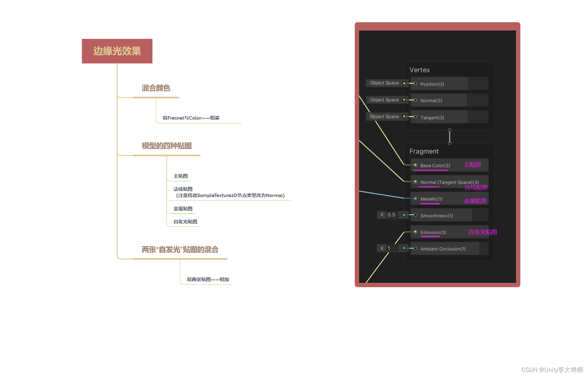
Task: Select the Ambient Occlusion(1) row label
Action: coord(443,249)
